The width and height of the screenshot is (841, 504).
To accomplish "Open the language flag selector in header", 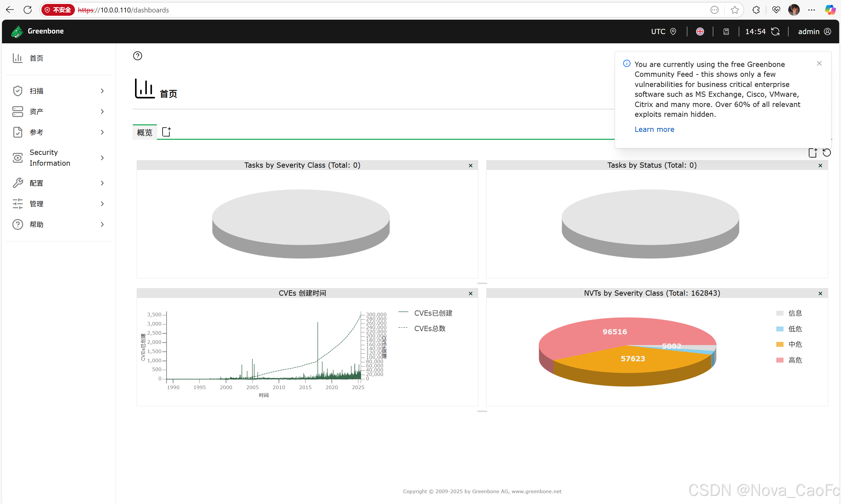I will click(x=700, y=31).
